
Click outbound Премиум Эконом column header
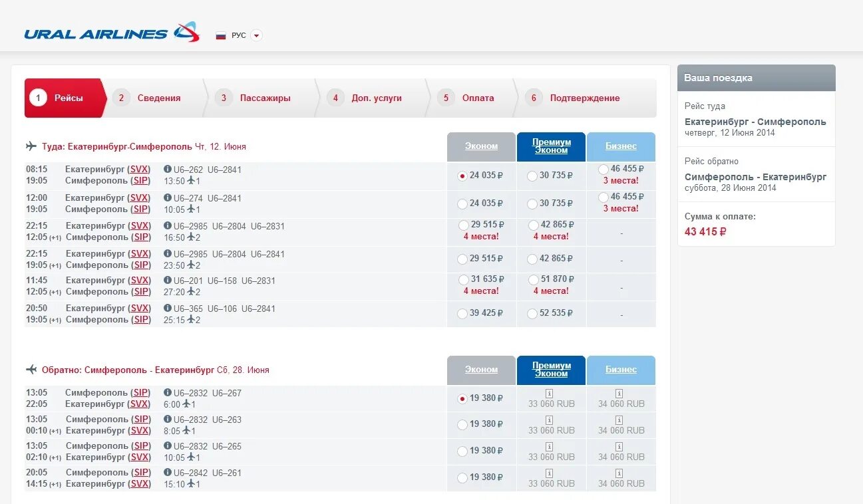point(551,146)
